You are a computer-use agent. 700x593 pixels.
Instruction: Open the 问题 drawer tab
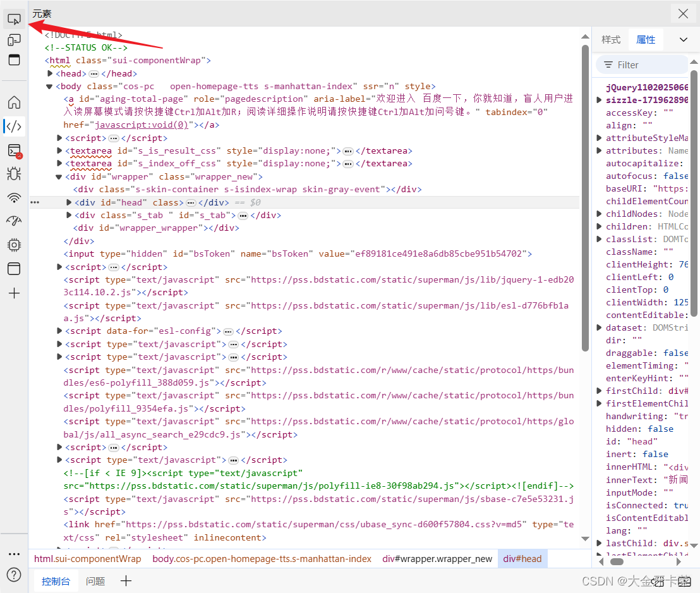click(95, 582)
